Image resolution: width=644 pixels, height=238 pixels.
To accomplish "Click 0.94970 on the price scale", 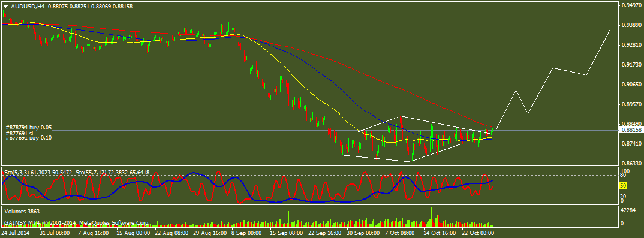I will tap(631, 5).
